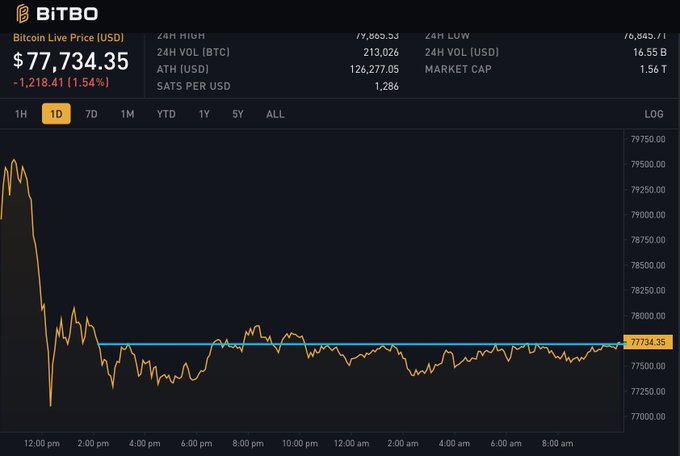680x456 pixels.
Task: Click the 12:00 am time axis label
Action: [351, 443]
